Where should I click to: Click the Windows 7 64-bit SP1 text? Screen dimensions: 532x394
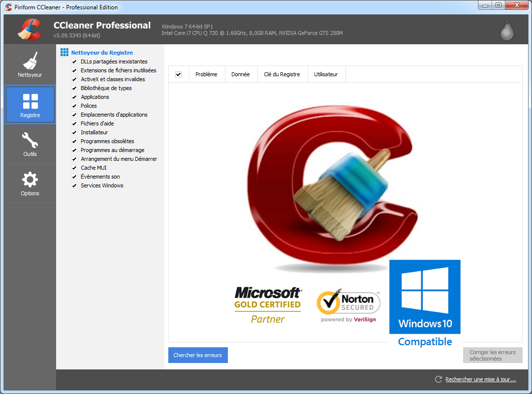[x=188, y=27]
